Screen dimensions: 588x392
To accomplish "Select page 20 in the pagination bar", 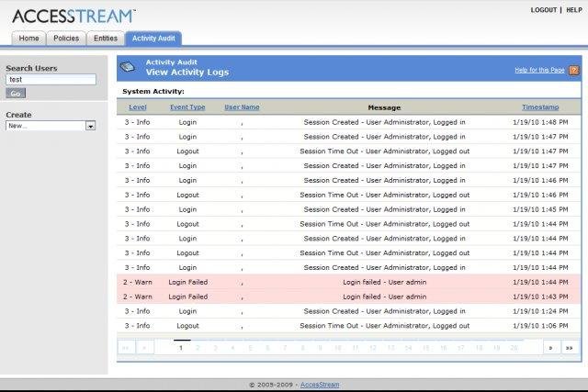I will pyautogui.click(x=514, y=348).
